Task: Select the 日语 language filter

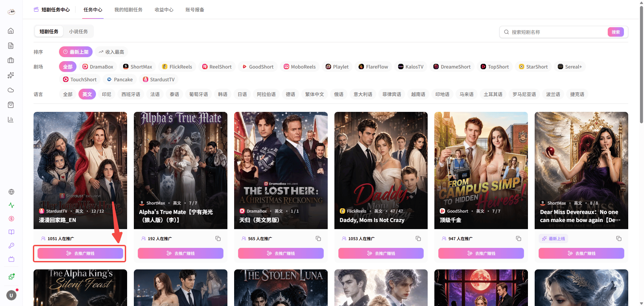Action: tap(242, 94)
